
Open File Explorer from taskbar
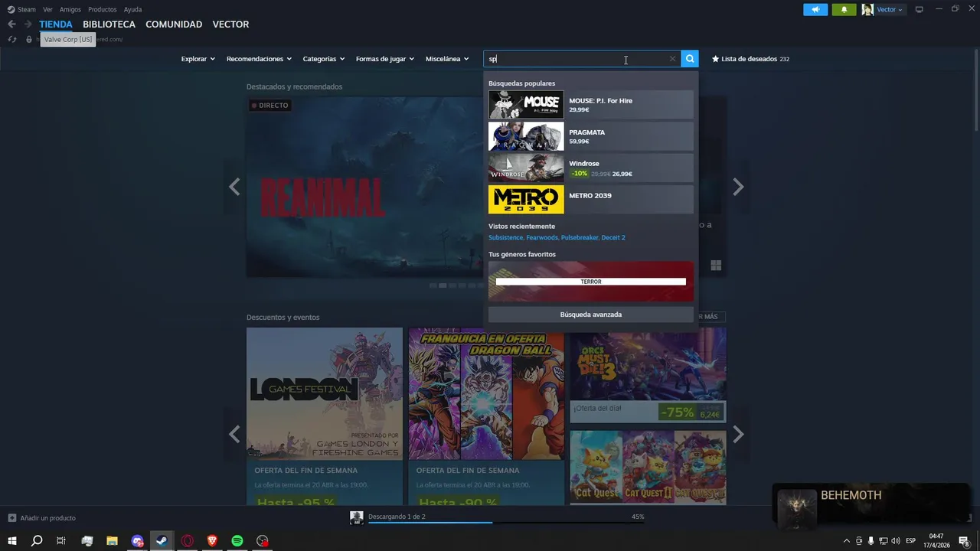click(x=112, y=541)
